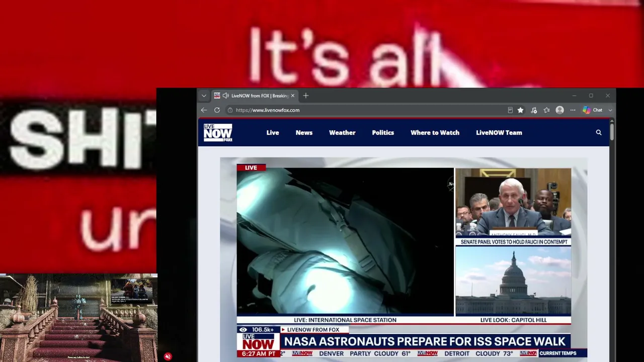The height and width of the screenshot is (362, 644).
Task: Close the LiveNOW from FOX tab
Action: [x=292, y=96]
